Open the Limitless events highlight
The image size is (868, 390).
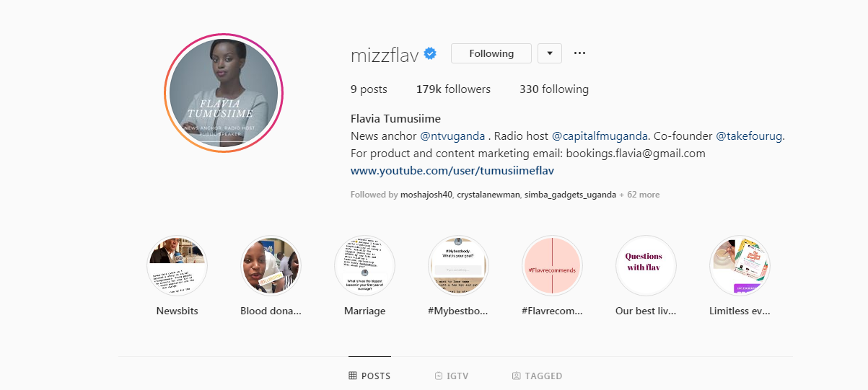tap(740, 265)
